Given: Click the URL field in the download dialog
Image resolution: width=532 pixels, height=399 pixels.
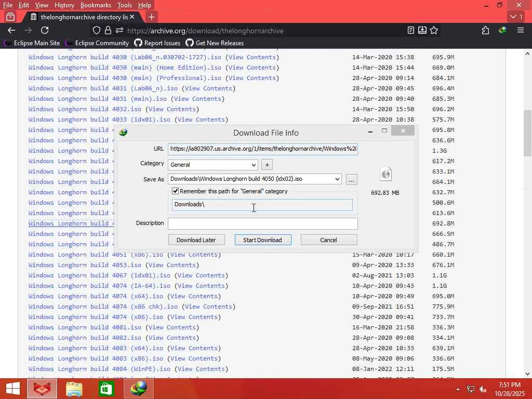Looking at the screenshot, I should pyautogui.click(x=263, y=149).
